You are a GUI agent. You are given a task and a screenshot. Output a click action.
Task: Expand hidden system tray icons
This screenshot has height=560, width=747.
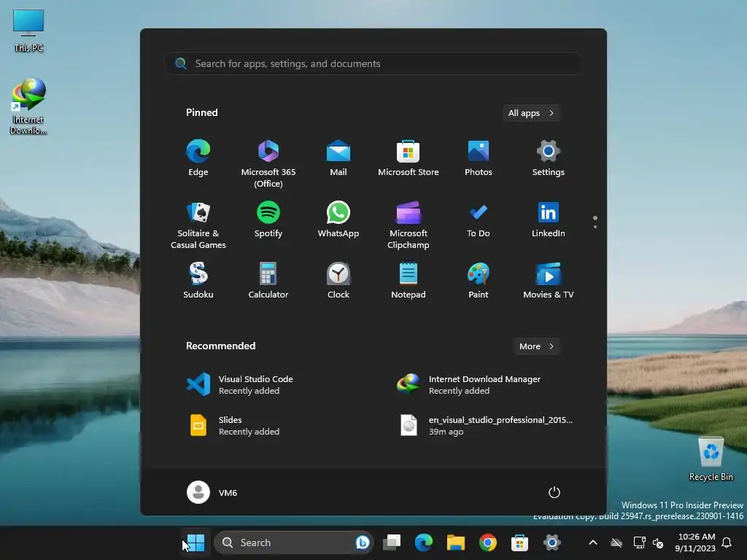click(593, 542)
